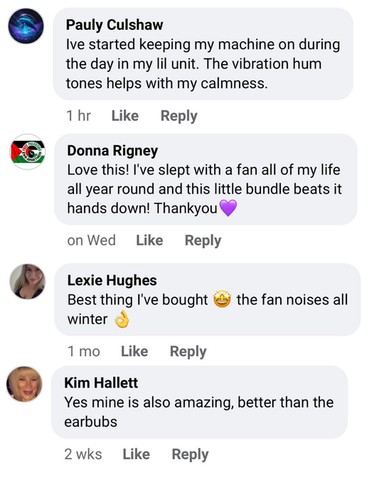The image size is (384, 480).
Task: Like Donna Rigney's comment
Action: 150,240
